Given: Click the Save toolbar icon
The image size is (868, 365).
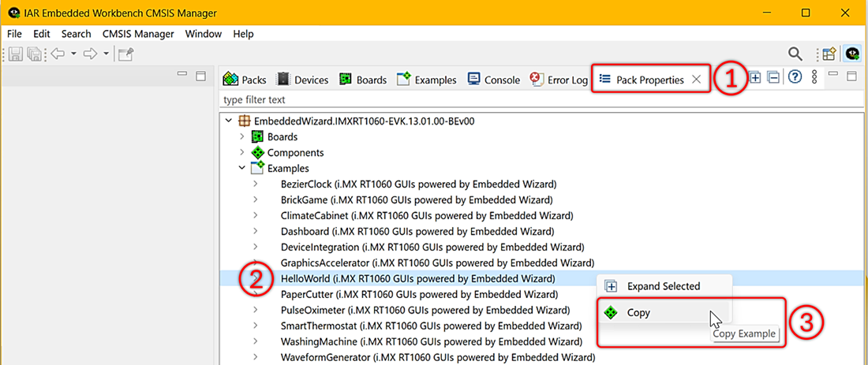Looking at the screenshot, I should pyautogui.click(x=15, y=54).
